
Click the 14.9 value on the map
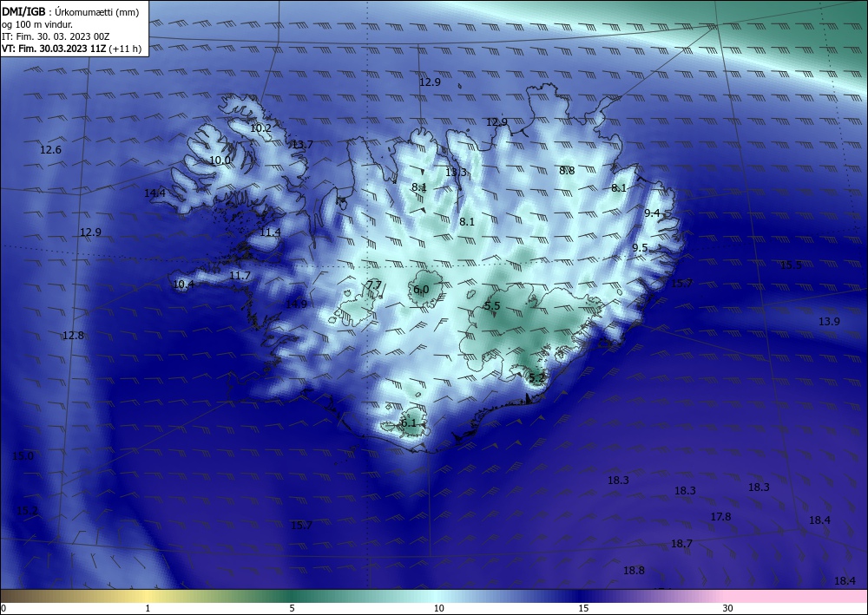pyautogui.click(x=296, y=304)
